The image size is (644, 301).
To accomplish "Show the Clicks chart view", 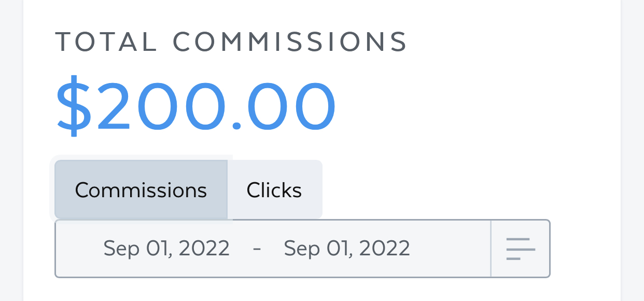I will point(274,190).
